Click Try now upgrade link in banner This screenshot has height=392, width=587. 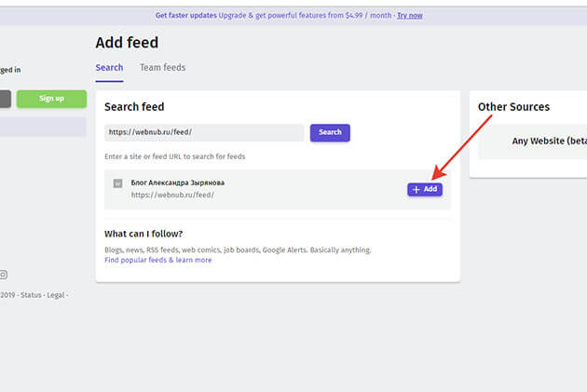pyautogui.click(x=410, y=15)
